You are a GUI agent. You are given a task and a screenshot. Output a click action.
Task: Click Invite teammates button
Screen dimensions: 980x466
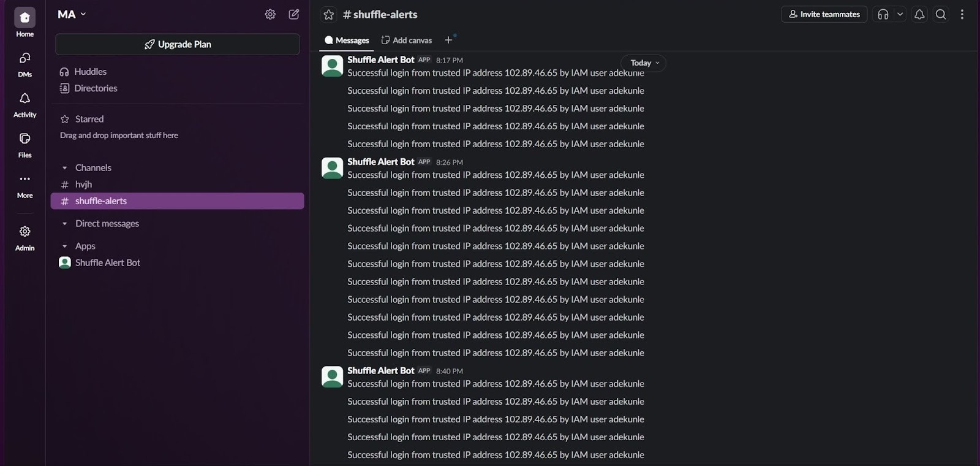824,14
